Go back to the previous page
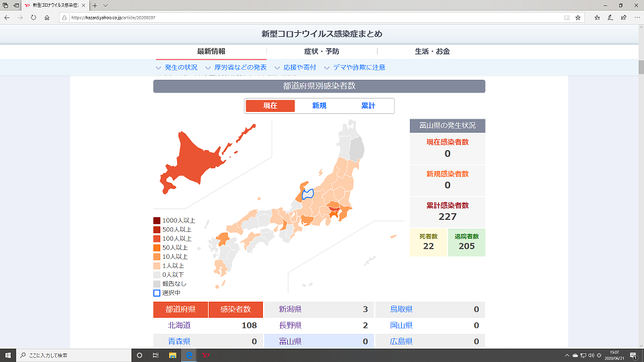 coord(7,17)
